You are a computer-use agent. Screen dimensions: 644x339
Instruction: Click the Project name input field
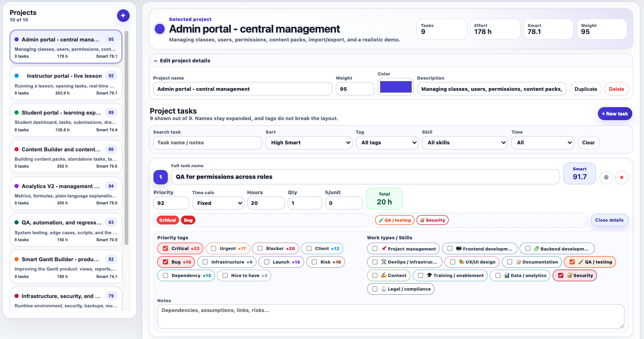242,89
